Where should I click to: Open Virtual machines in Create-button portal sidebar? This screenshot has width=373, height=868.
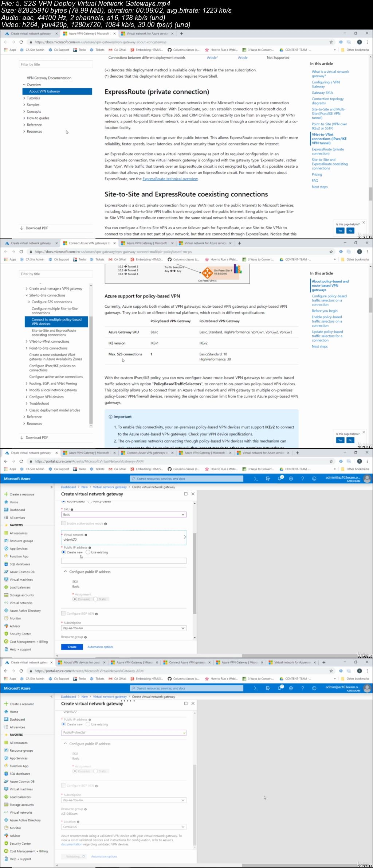pos(21,579)
